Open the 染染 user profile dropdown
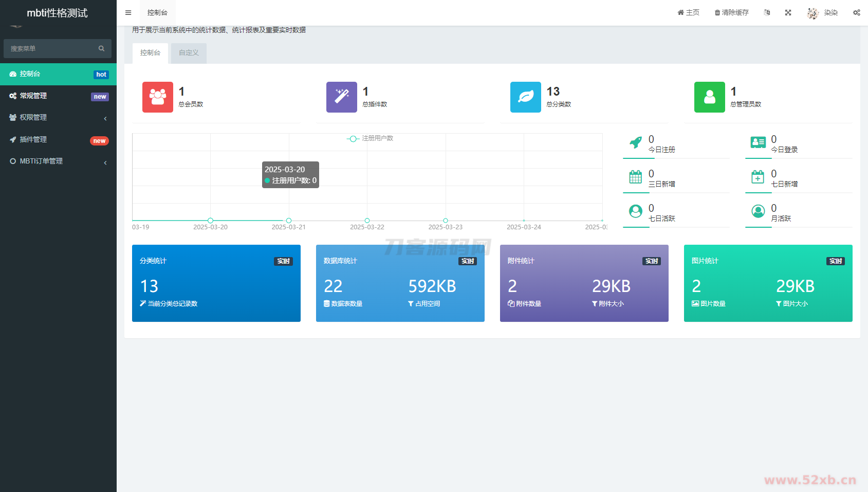Image resolution: width=868 pixels, height=492 pixels. coord(823,13)
